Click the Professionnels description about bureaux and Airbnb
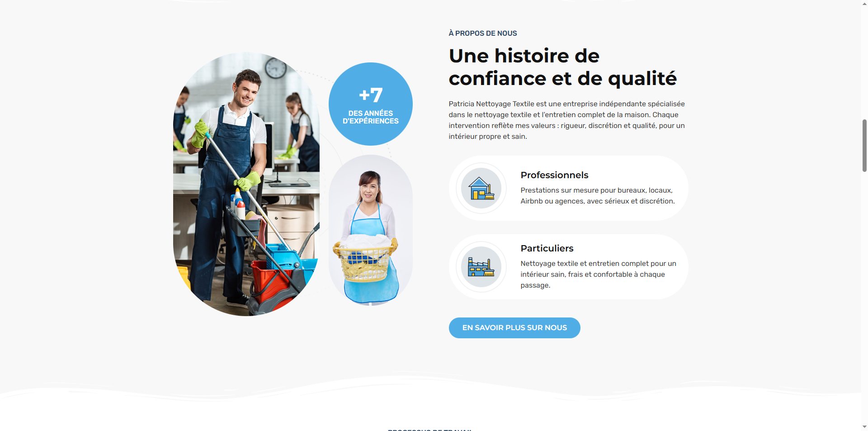The image size is (868, 431). click(597, 196)
